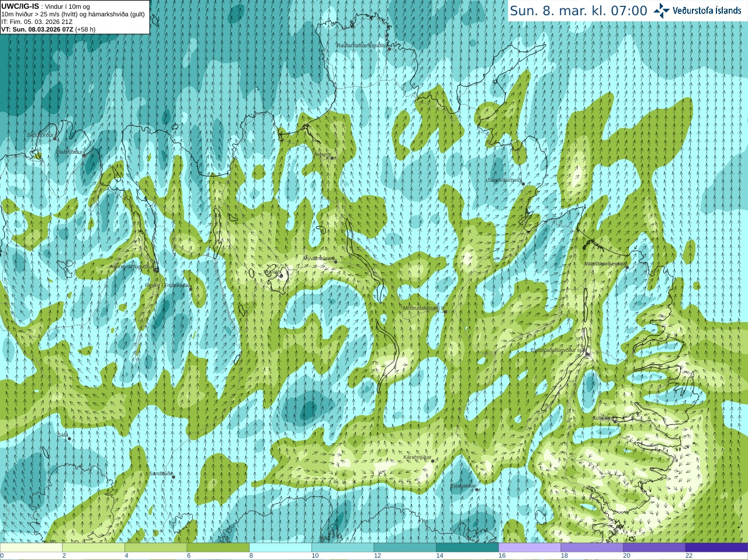Click the 4–6 m/s legend swatch
The width and height of the screenshot is (748, 560).
point(155,548)
